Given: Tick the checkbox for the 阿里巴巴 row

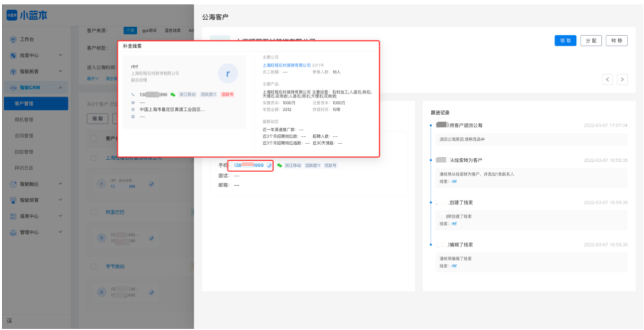Looking at the screenshot, I should click(94, 212).
